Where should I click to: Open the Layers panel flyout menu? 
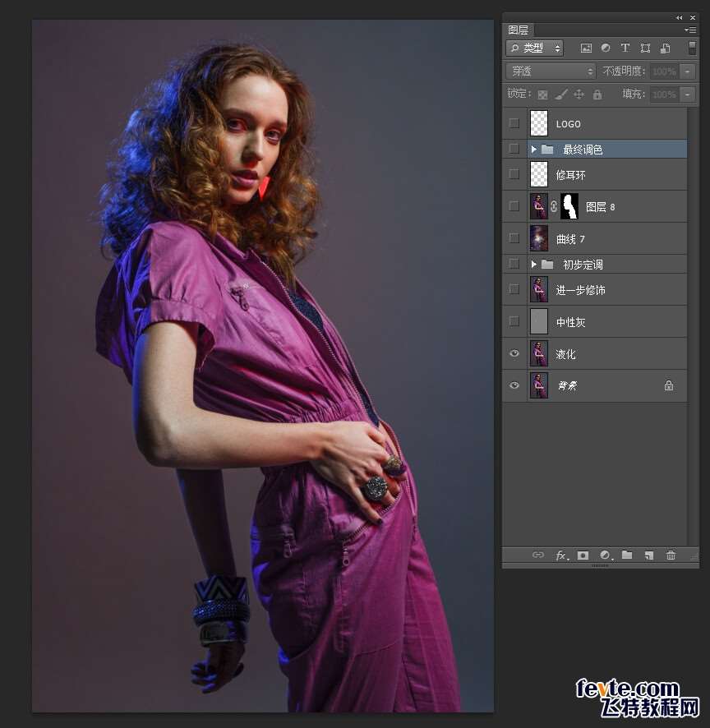pos(689,30)
